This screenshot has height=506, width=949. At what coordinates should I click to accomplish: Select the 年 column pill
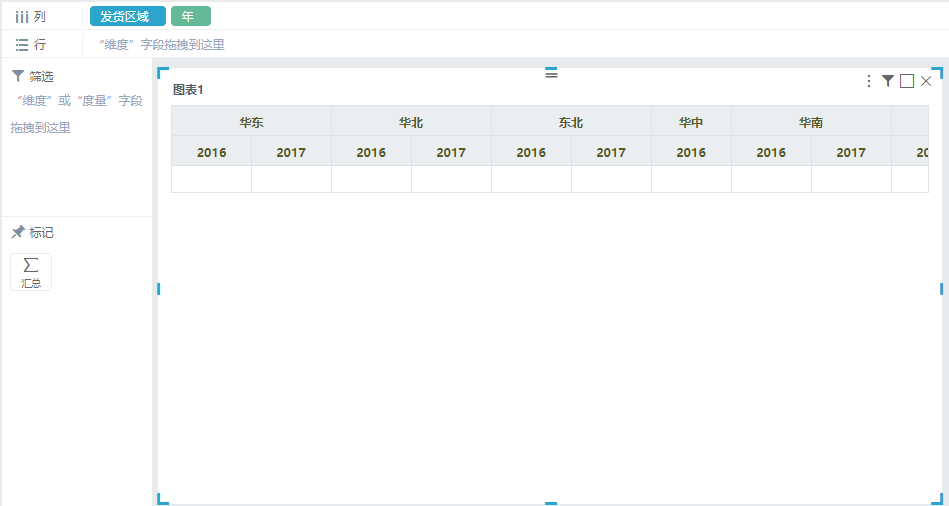(x=191, y=16)
